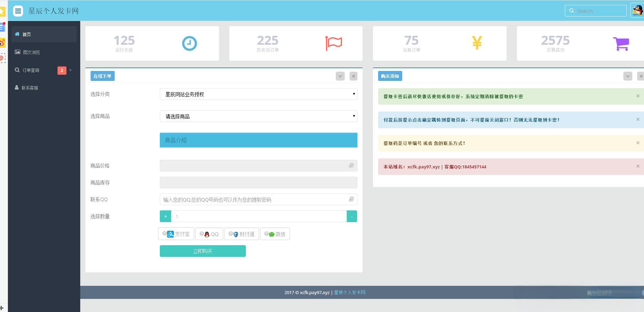This screenshot has width=644, height=312.
Task: Click the 立即购买 buy now button
Action: pyautogui.click(x=203, y=251)
